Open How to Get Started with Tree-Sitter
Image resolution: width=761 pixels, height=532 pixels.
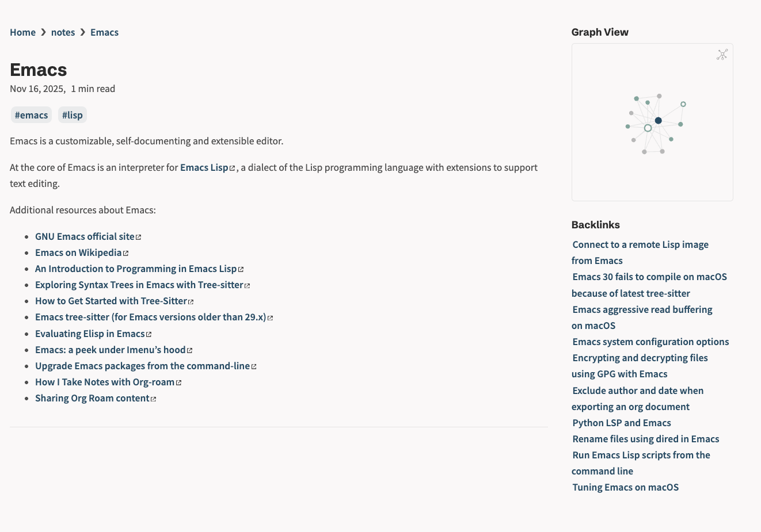click(x=111, y=301)
